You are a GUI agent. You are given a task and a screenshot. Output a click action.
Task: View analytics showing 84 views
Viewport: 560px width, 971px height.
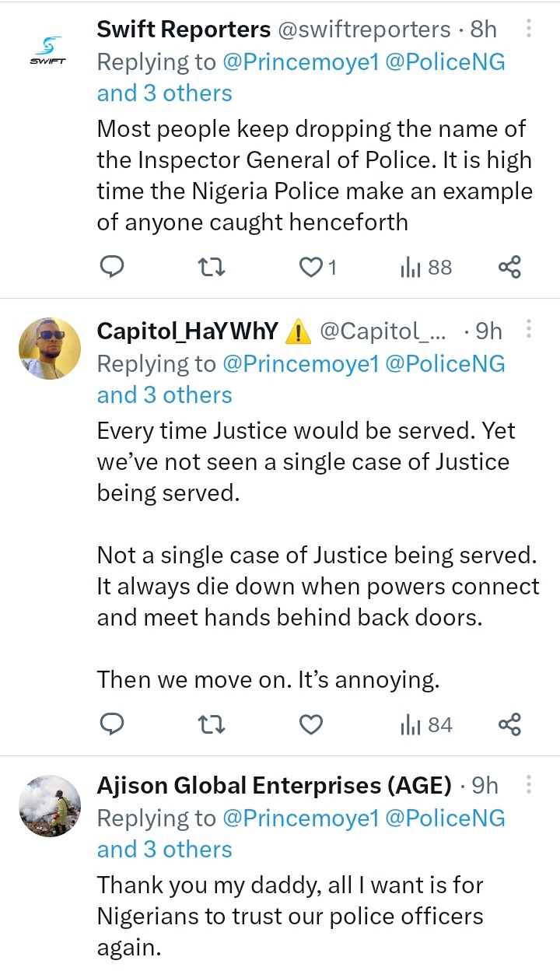coord(425,725)
